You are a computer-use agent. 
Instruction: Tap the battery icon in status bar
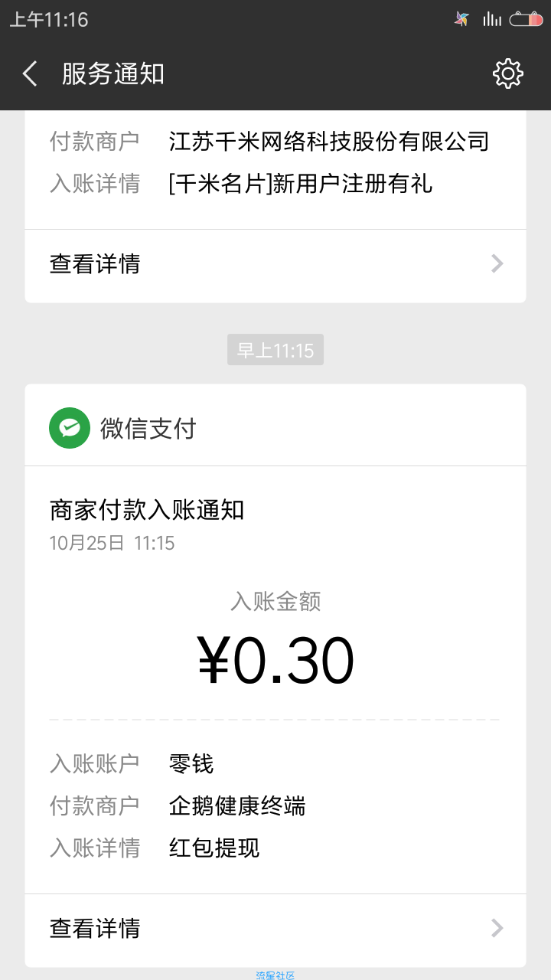527,19
